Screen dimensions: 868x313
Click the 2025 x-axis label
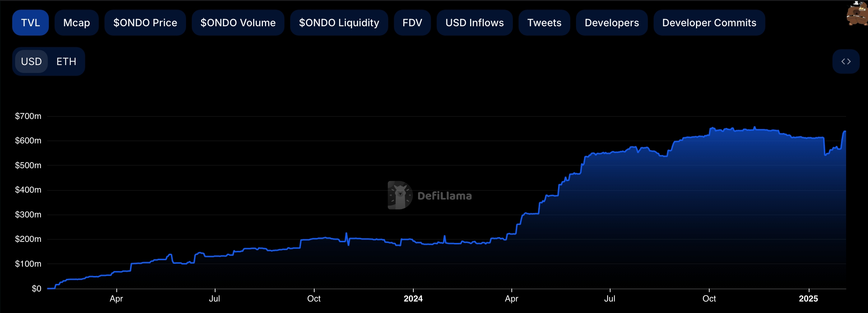[808, 299]
